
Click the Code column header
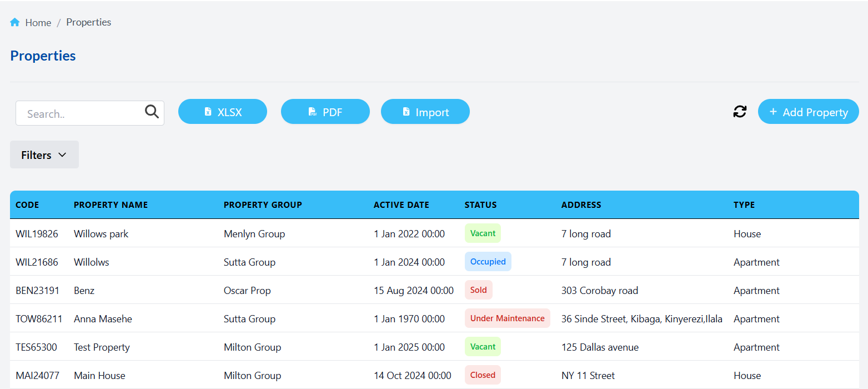pyautogui.click(x=27, y=205)
